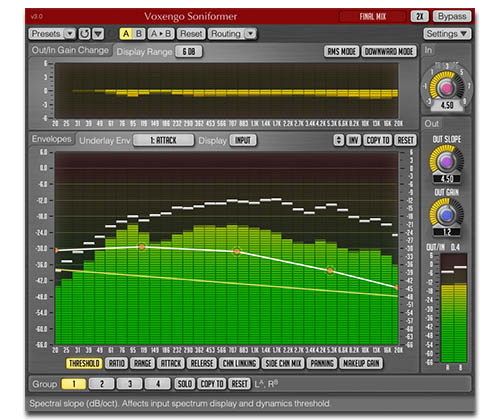This screenshot has width=500, height=420.
Task: Copy state A to B
Action: pyautogui.click(x=161, y=34)
